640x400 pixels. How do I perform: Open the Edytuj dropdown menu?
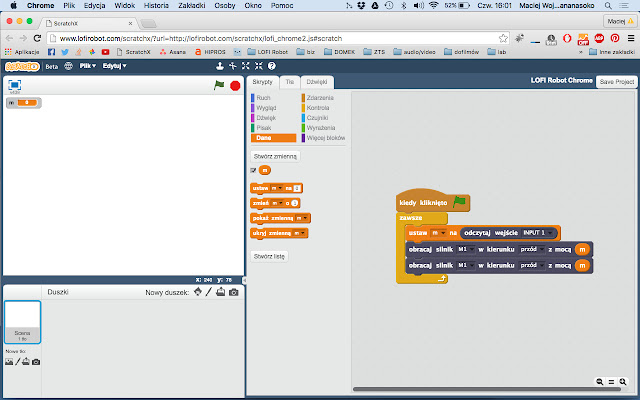click(114, 66)
